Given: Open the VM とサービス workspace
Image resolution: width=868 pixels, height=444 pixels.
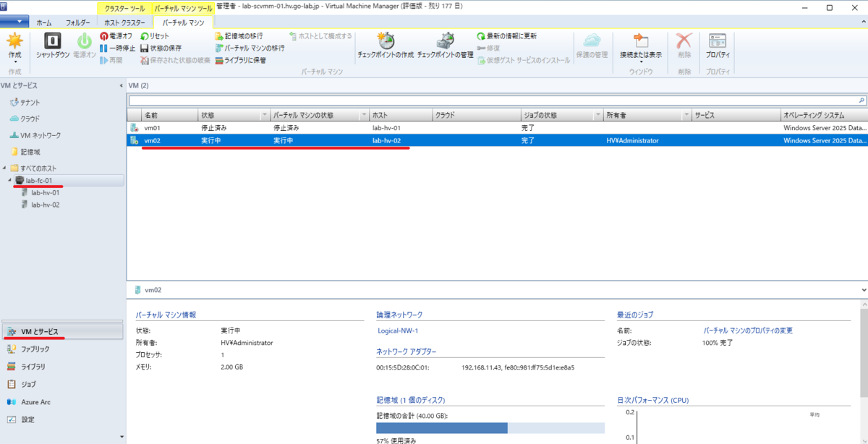Looking at the screenshot, I should 62,331.
